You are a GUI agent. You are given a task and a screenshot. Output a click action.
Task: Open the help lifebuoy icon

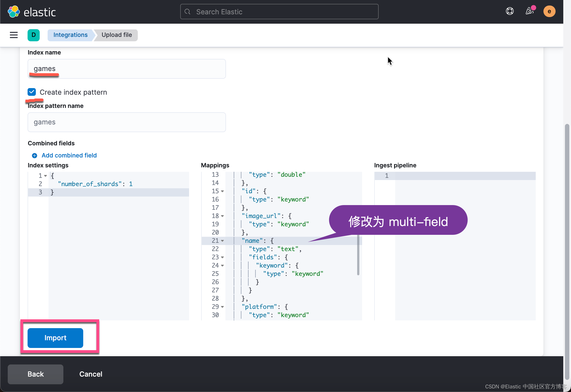(x=510, y=11)
